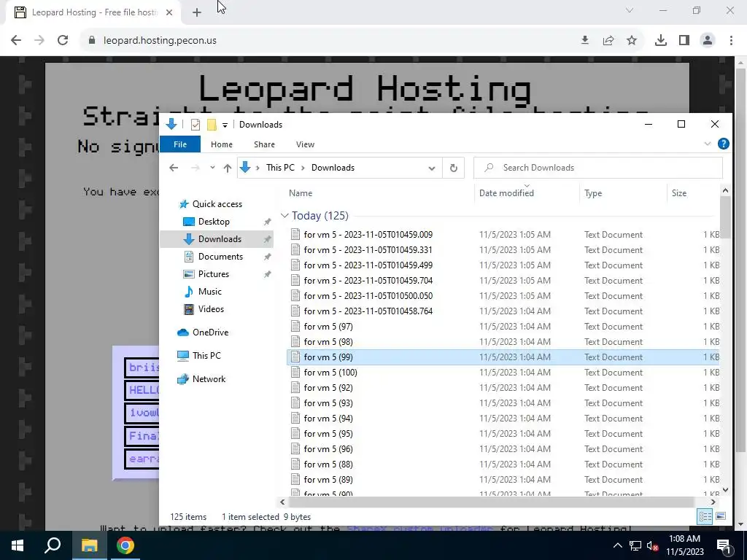Click the Search Downloads field
This screenshot has width=747, height=560.
click(598, 168)
